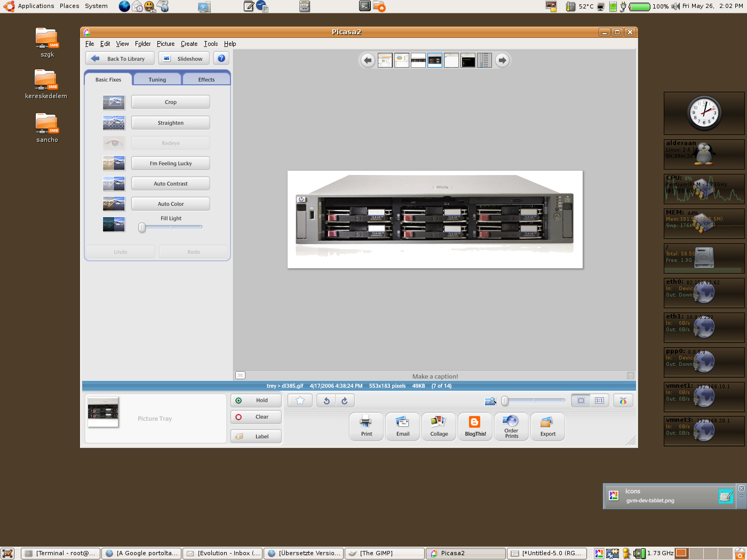
Task: Open Order Prints
Action: [x=512, y=427]
